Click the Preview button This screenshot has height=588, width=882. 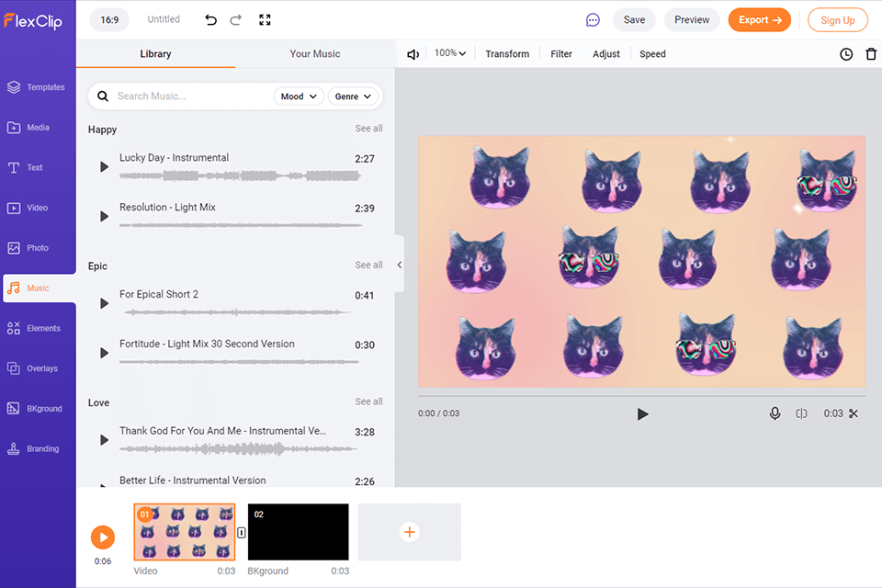tap(692, 19)
